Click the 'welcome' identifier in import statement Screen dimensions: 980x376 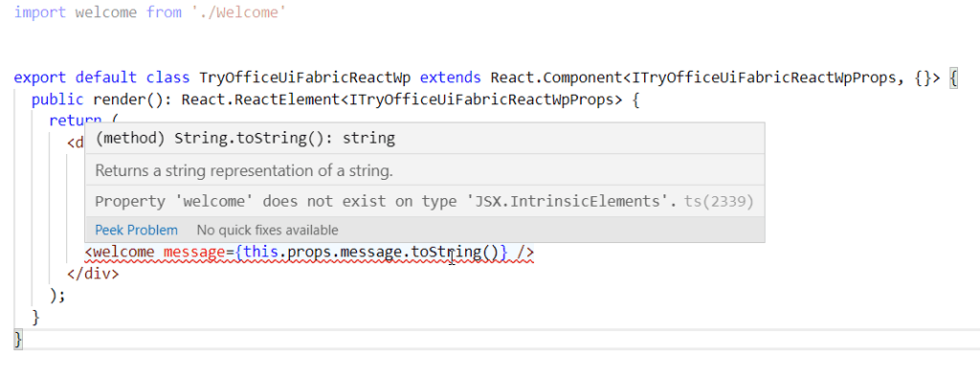click(106, 11)
